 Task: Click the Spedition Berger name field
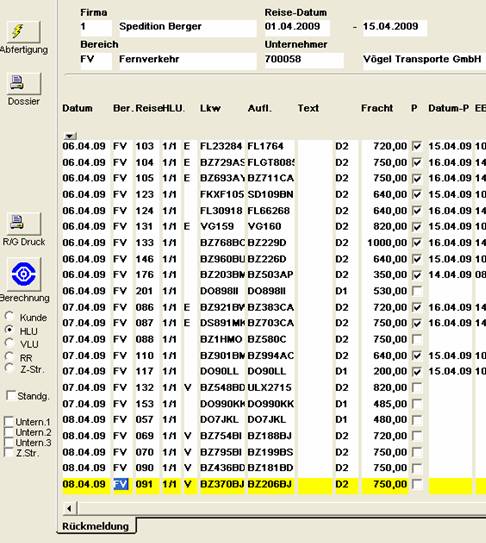[x=187, y=28]
